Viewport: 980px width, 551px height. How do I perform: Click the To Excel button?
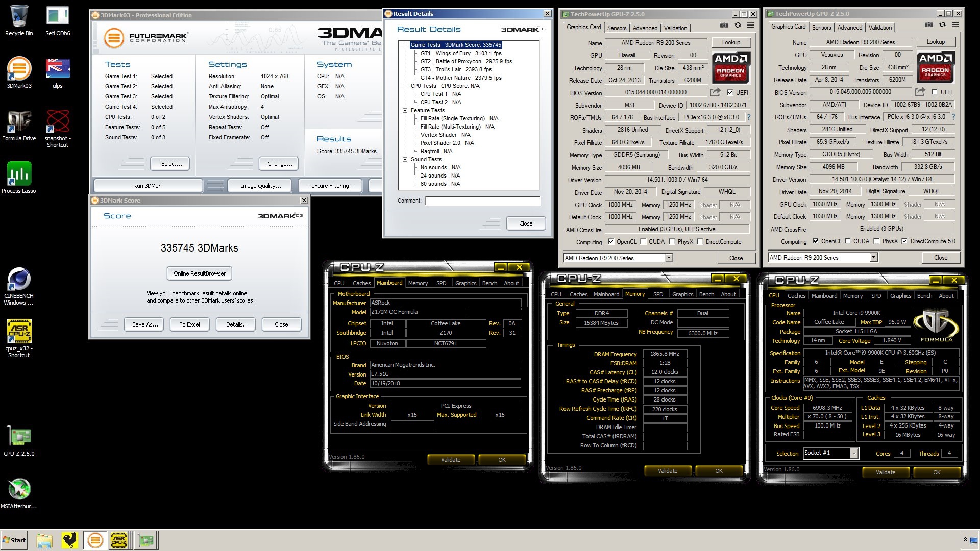(189, 324)
